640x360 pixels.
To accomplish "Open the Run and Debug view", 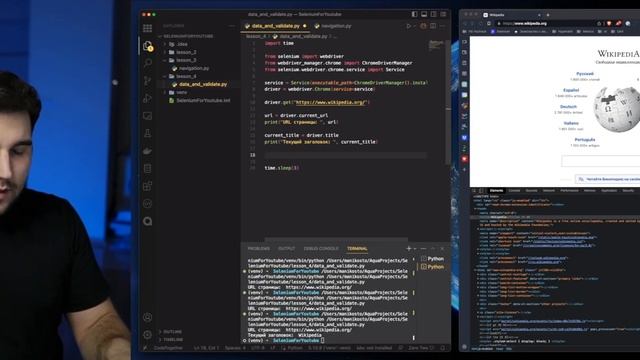I will [148, 98].
